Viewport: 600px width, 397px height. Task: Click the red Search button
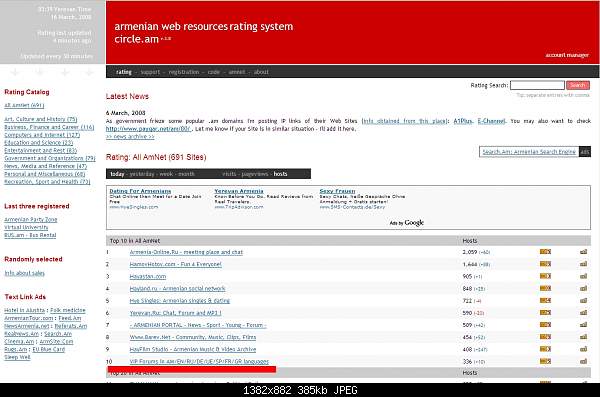click(578, 85)
